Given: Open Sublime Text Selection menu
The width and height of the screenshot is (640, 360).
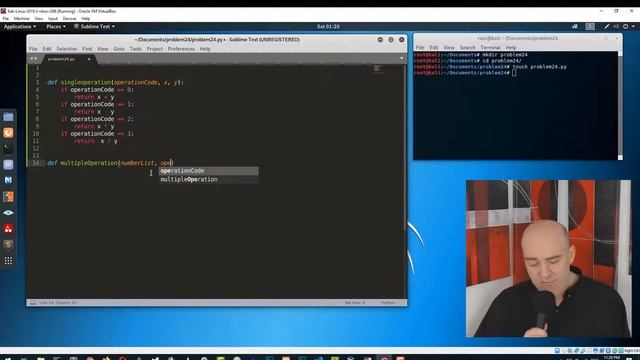Looking at the screenshot, I should pos(67,49).
